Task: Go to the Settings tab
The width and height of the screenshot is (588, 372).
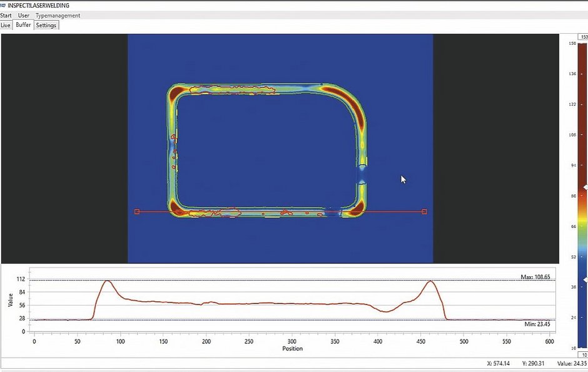Action: 46,25
